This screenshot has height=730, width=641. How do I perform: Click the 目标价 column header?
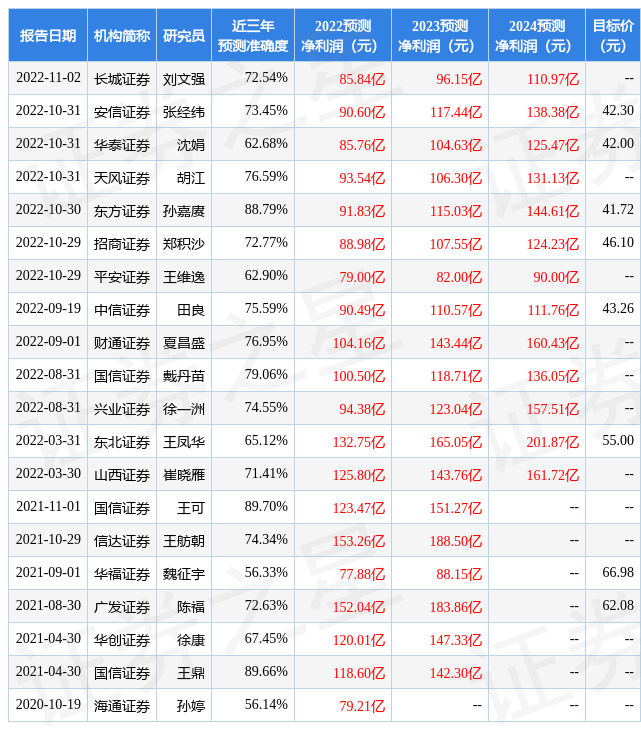(613, 35)
